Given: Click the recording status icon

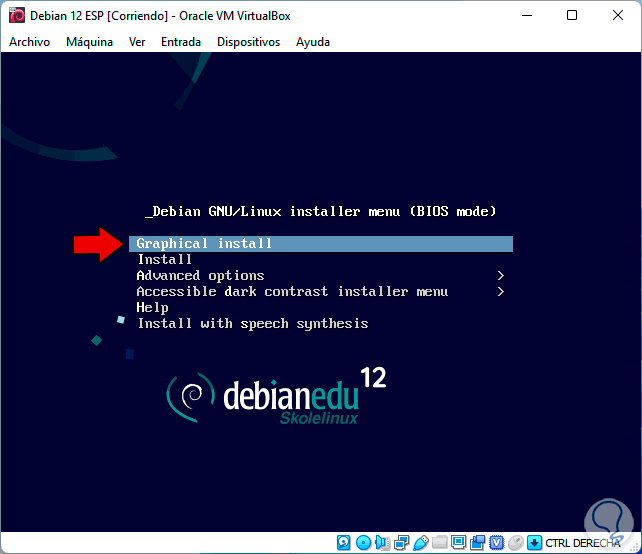Looking at the screenshot, I should [x=477, y=543].
